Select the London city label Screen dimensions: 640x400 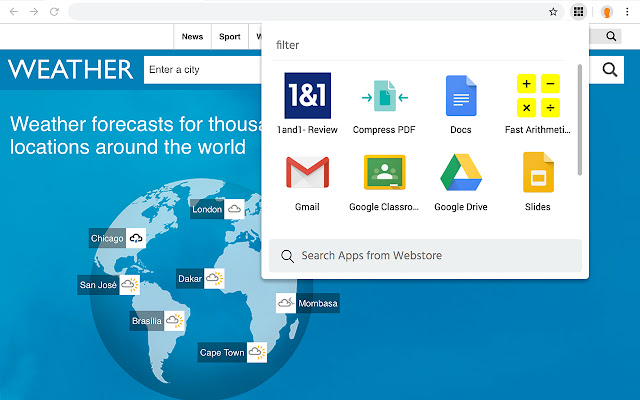(x=207, y=209)
